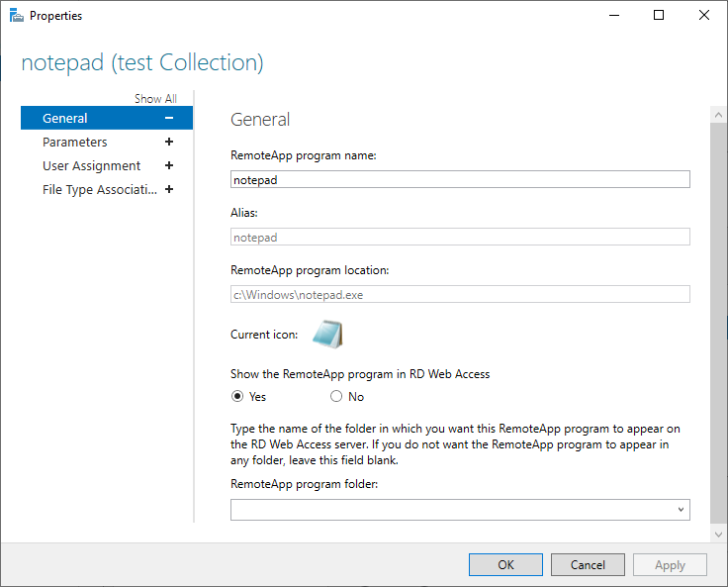Click the RemoteApp program name field
This screenshot has width=728, height=587.
point(460,179)
